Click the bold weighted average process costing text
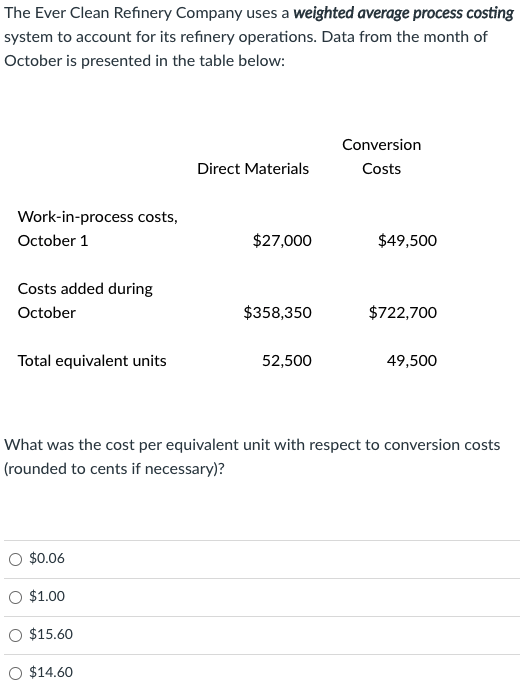The height and width of the screenshot is (687, 520). (403, 13)
